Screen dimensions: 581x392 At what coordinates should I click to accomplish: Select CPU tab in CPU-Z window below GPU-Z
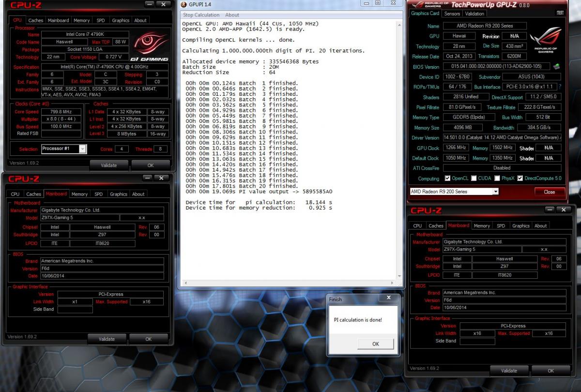click(x=417, y=226)
